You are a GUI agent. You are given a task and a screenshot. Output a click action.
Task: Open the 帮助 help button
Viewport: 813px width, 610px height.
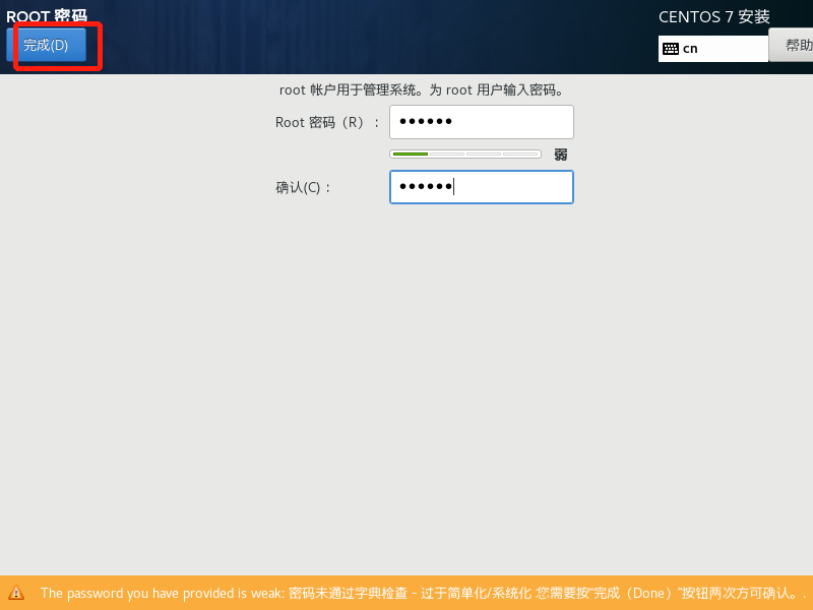point(791,45)
